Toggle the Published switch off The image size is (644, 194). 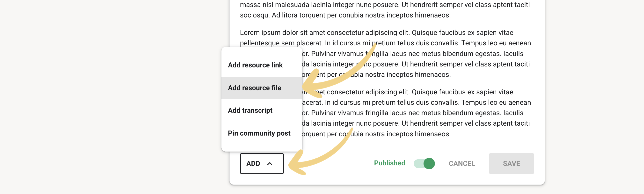[424, 164]
